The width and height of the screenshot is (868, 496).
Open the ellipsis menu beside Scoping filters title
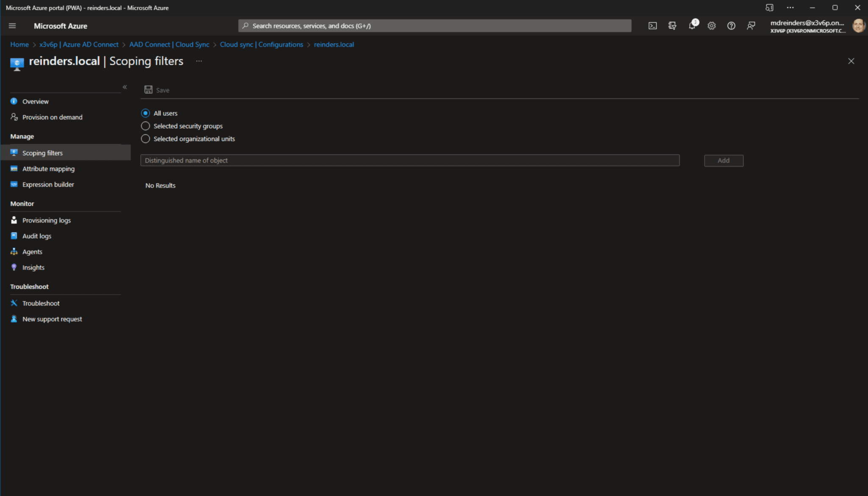pyautogui.click(x=199, y=61)
